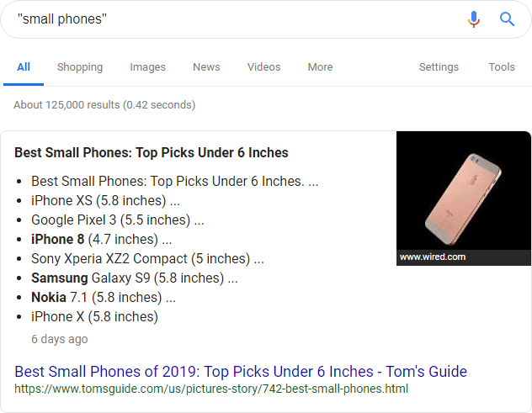Click the search query input field
This screenshot has width=532, height=413.
(236, 19)
